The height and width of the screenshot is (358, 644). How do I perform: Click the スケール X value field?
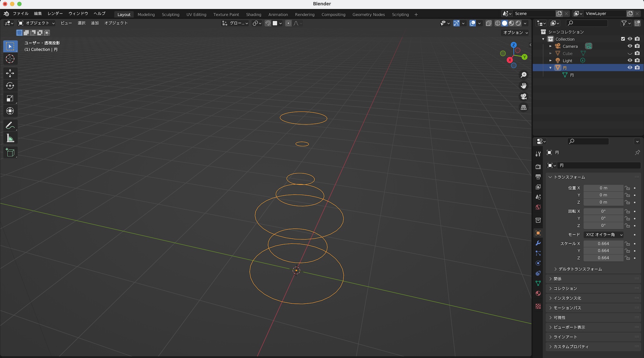(603, 244)
